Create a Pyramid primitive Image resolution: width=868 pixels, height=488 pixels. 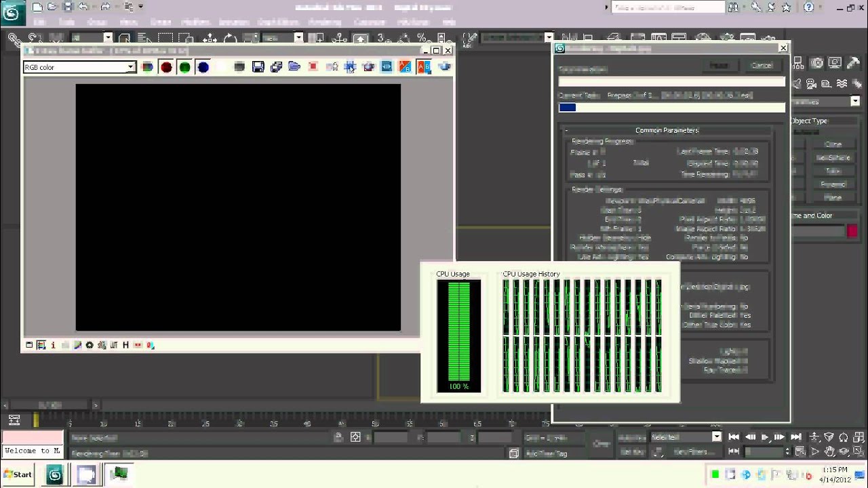click(x=833, y=184)
